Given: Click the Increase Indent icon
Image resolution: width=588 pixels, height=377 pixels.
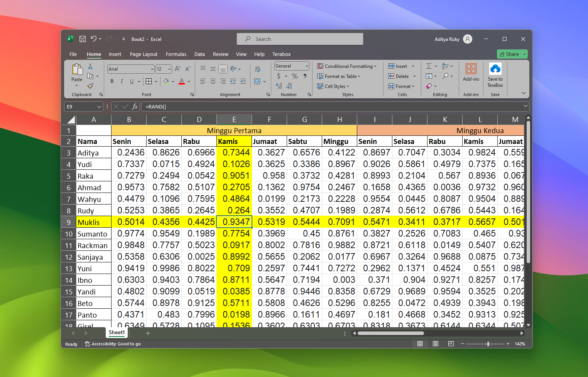Looking at the screenshot, I should [243, 81].
